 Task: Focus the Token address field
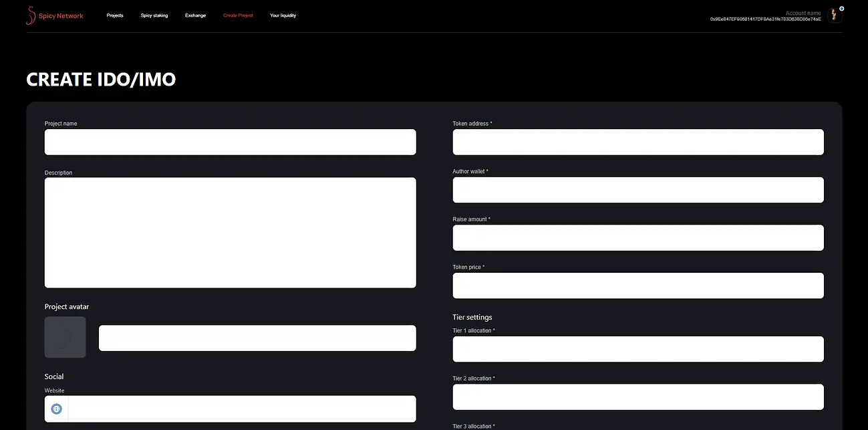pos(638,142)
